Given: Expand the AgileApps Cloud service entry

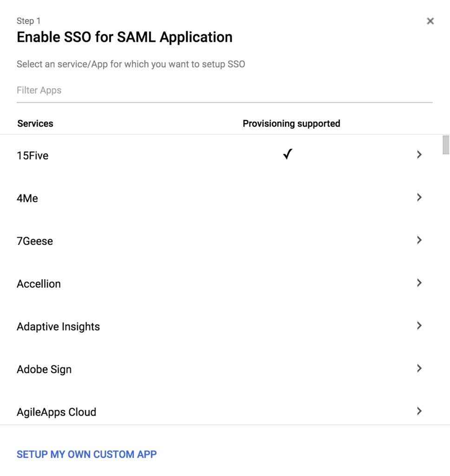Looking at the screenshot, I should [x=419, y=411].
